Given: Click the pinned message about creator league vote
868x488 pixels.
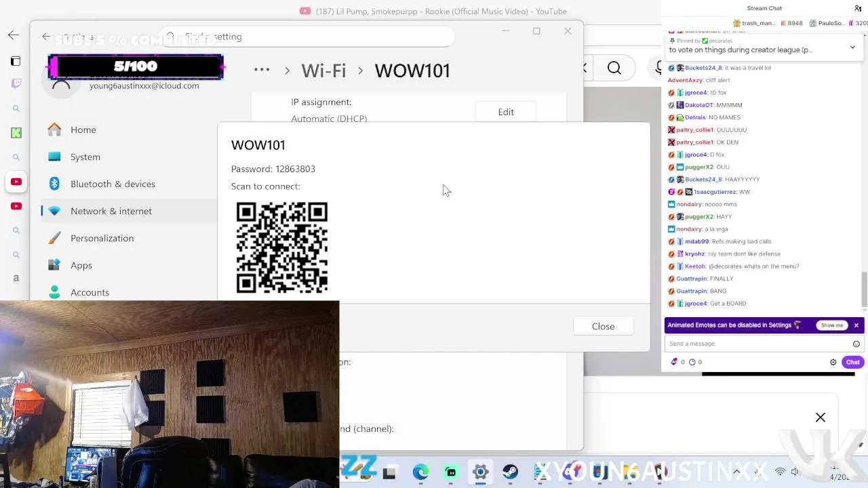Looking at the screenshot, I should coord(741,49).
